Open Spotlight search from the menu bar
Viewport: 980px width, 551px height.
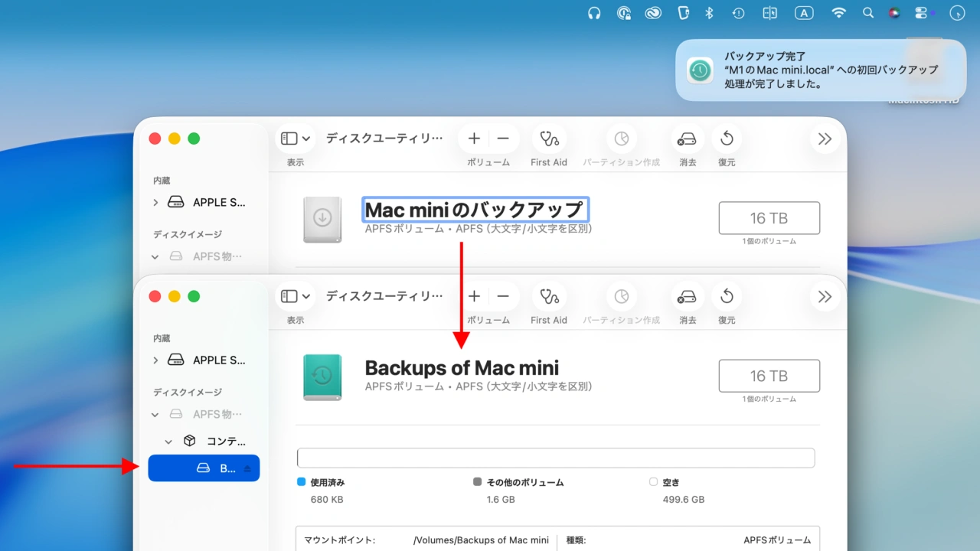click(867, 12)
